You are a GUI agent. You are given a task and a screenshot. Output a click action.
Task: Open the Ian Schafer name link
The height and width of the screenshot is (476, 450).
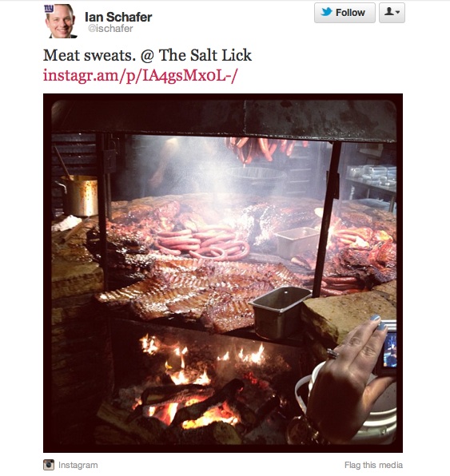click(118, 17)
